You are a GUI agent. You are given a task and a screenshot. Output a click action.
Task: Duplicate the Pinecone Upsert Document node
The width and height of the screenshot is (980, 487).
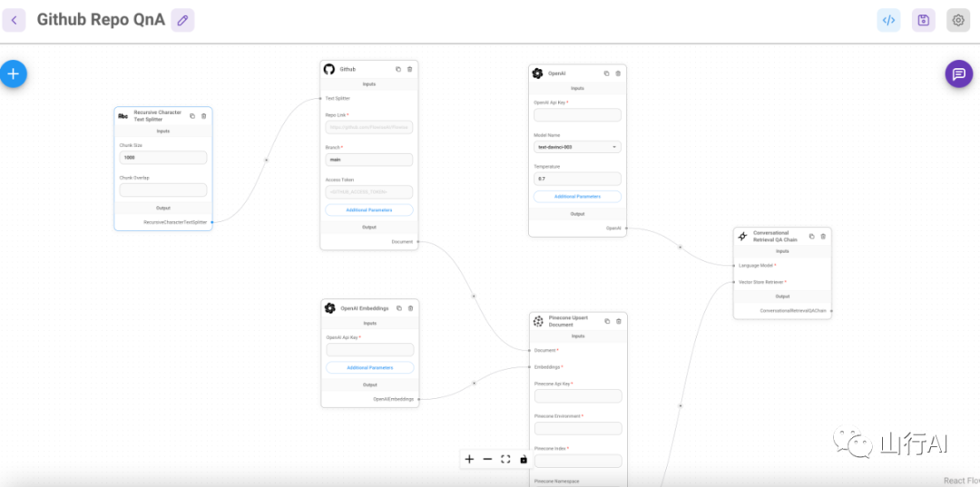coord(607,321)
